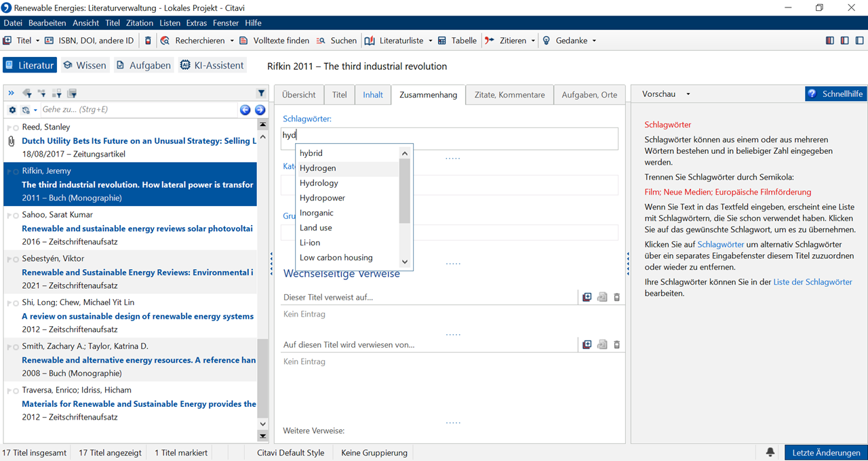The image size is (868, 461).
Task: Expand the Literaturliste dropdown arrow
Action: pyautogui.click(x=429, y=41)
